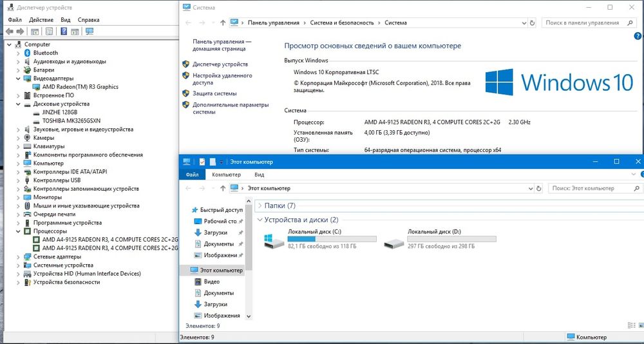This screenshot has height=344, width=644.
Task: Click the Поиск: Этот компьютер search field
Action: pyautogui.click(x=594, y=188)
